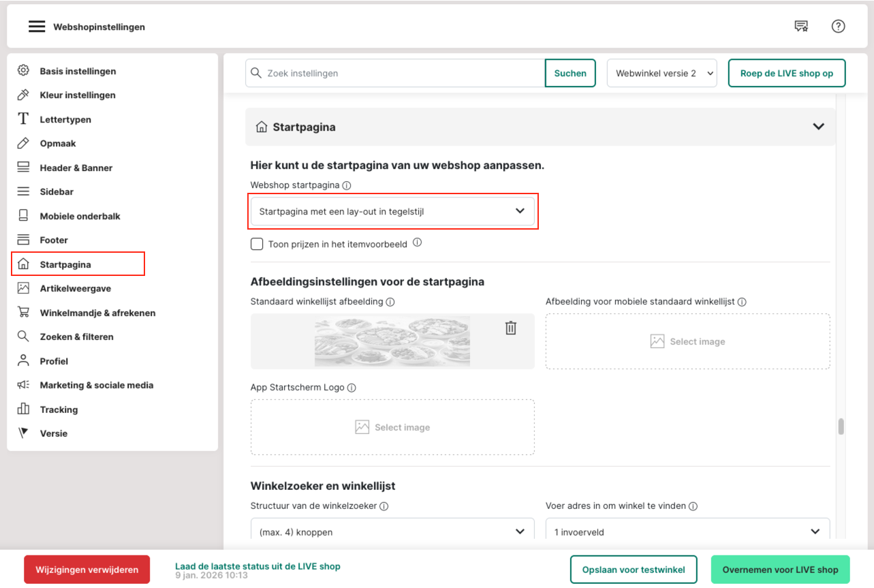Open the Webwinkel versie 2 dropdown
Viewport: 874px width, 588px height.
click(x=661, y=73)
